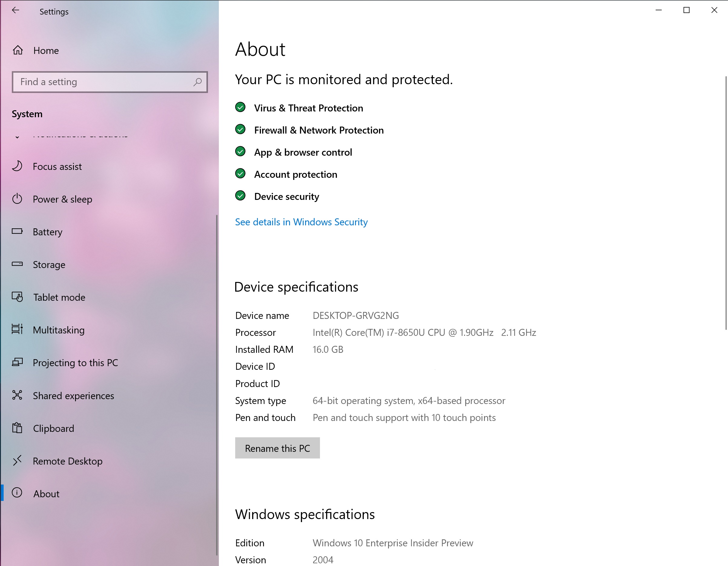This screenshot has height=566, width=728.
Task: Click the search magnifier icon
Action: 197,82
